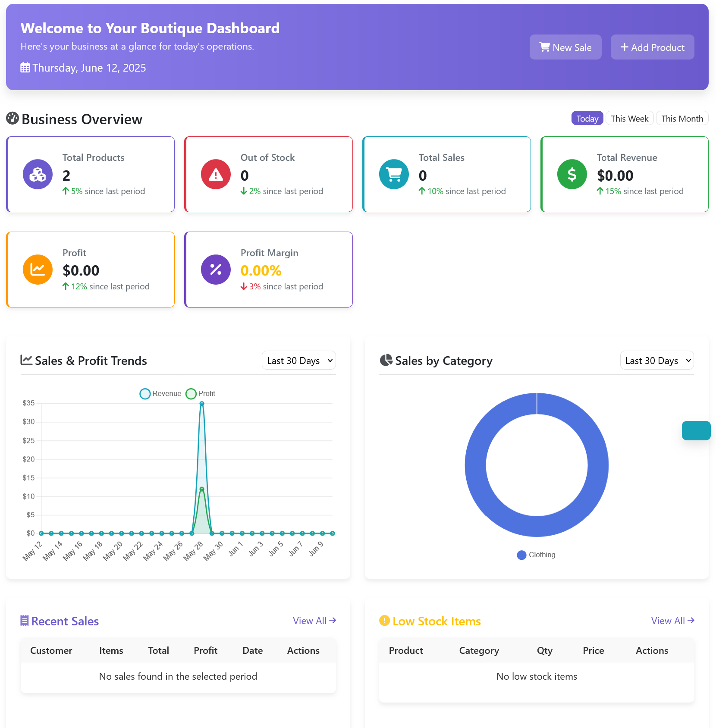Click the Low Stock Items warning icon
Screen dimensions: 716x728
pos(384,621)
